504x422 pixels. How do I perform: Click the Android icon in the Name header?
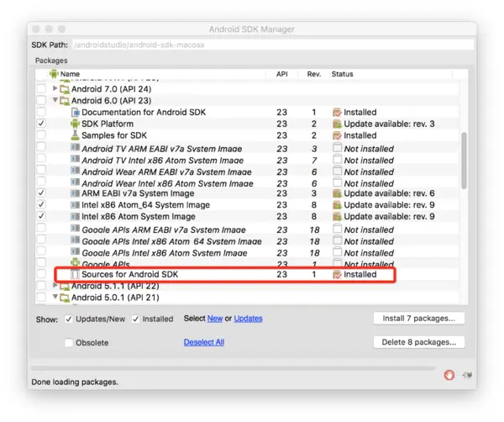coord(54,74)
